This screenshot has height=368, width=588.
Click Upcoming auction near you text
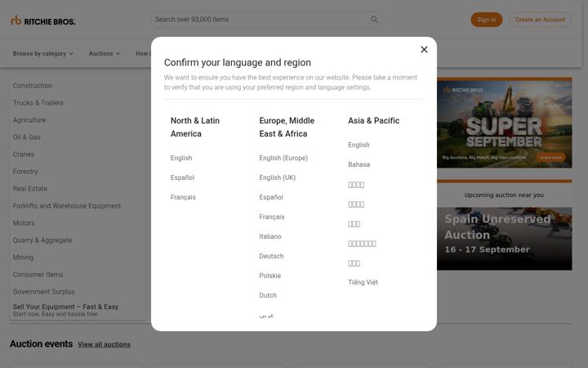[x=504, y=195]
